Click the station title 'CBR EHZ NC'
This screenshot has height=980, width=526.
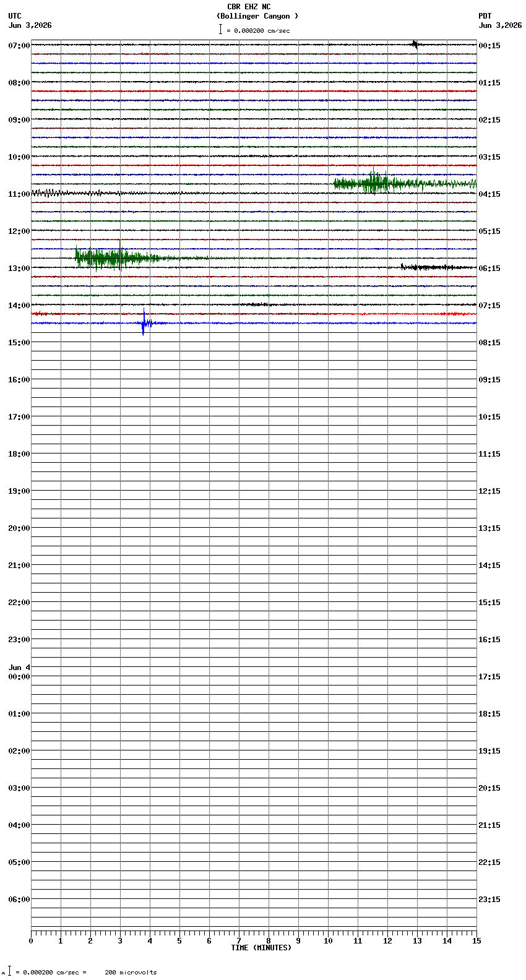pyautogui.click(x=249, y=7)
